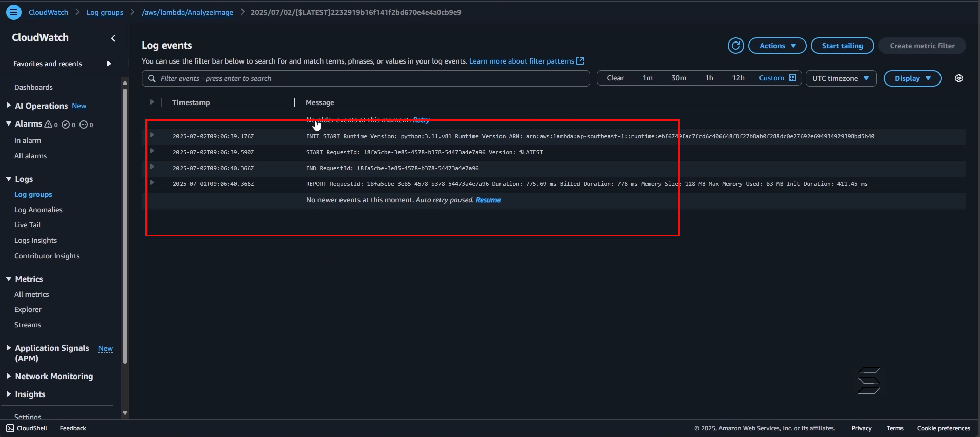This screenshot has height=437, width=980.
Task: Click Resume auto retry link
Action: pos(488,200)
